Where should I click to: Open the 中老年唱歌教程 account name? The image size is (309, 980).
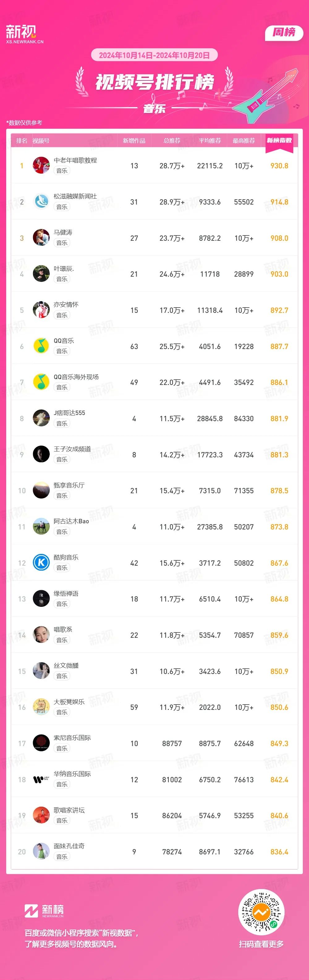coord(75,160)
